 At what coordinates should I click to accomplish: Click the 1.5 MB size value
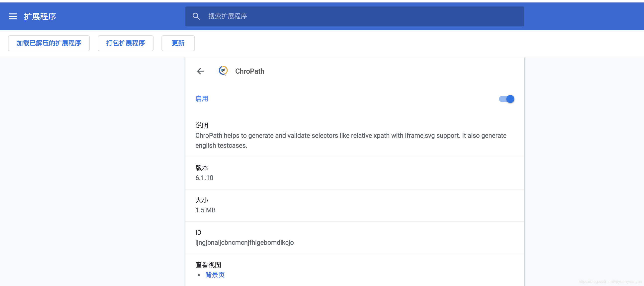click(205, 210)
